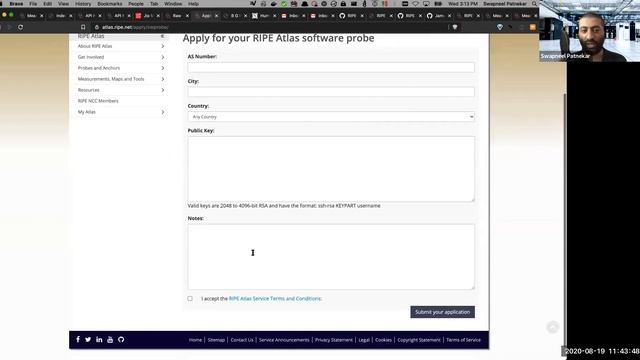Open the Window menu
640x360 pixels.
pyautogui.click(x=173, y=4)
